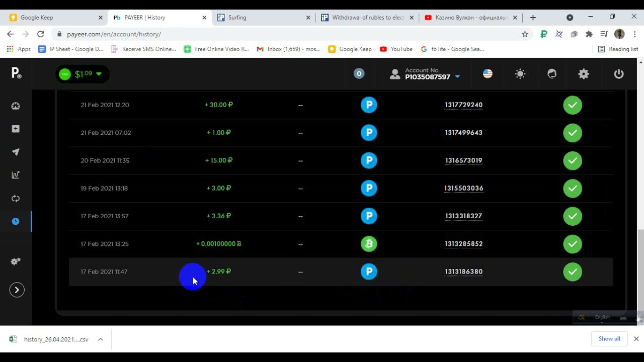Go back in browser
Viewport: 644px width, 362px height.
10,34
